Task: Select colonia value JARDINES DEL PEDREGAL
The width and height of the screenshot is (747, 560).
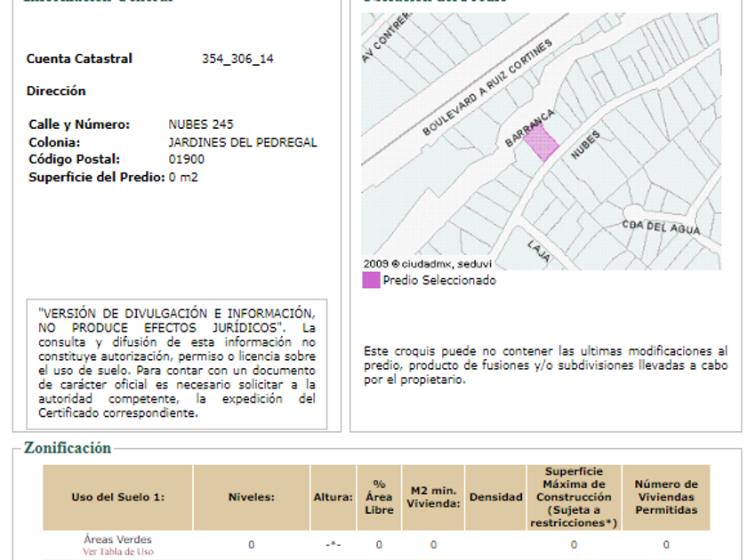Action: (243, 142)
